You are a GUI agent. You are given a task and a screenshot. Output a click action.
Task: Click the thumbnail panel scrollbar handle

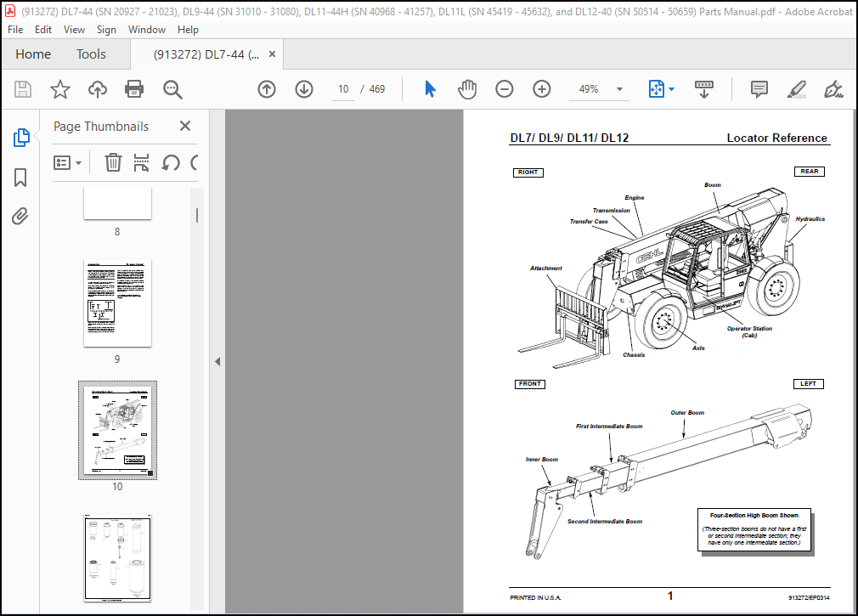point(197,215)
